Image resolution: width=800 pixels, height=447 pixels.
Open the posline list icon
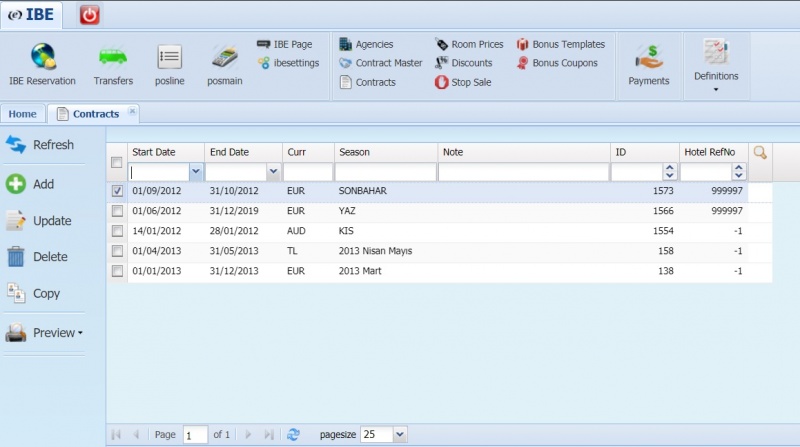(x=169, y=57)
